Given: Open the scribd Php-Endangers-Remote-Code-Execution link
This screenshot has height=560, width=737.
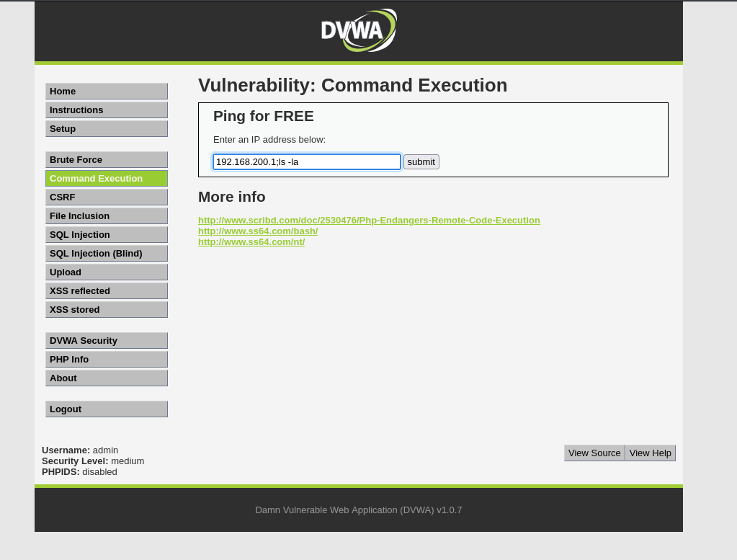Looking at the screenshot, I should click(369, 220).
